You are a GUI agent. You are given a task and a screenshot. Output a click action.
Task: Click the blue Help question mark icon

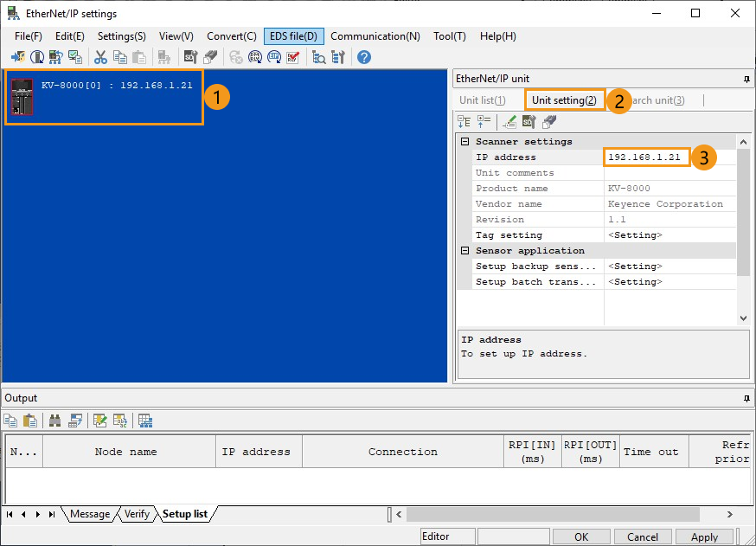click(x=364, y=57)
